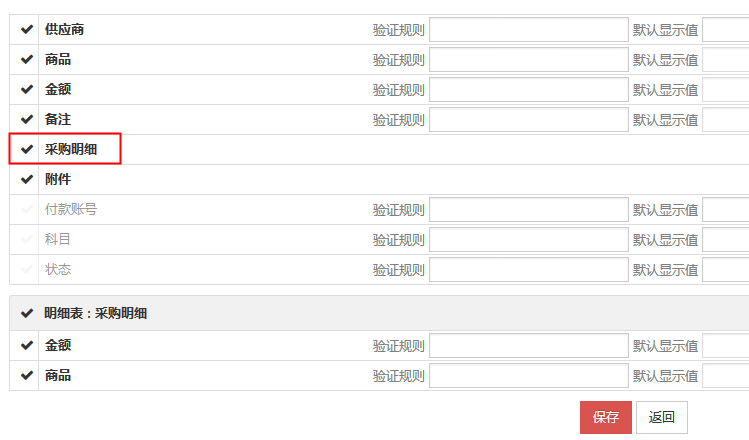Toggle 商品 checkmark in the 明细表 section
Image resolution: width=749 pixels, height=440 pixels.
[x=27, y=376]
